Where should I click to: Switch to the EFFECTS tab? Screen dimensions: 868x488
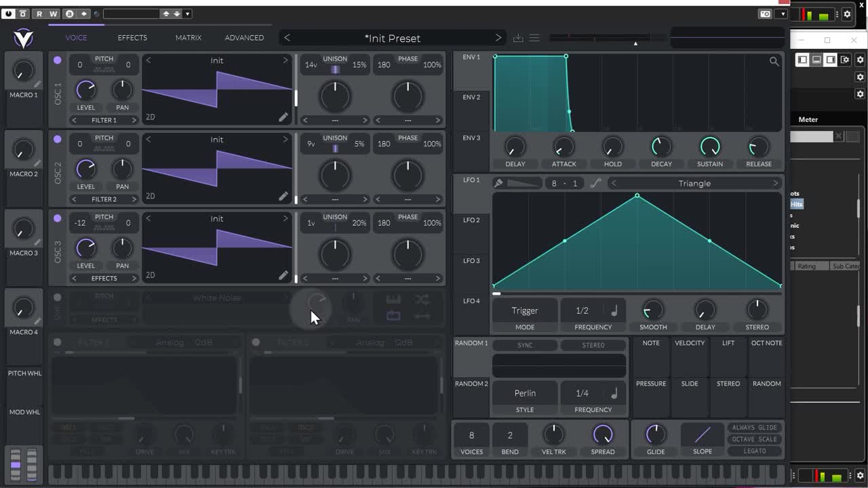[132, 38]
